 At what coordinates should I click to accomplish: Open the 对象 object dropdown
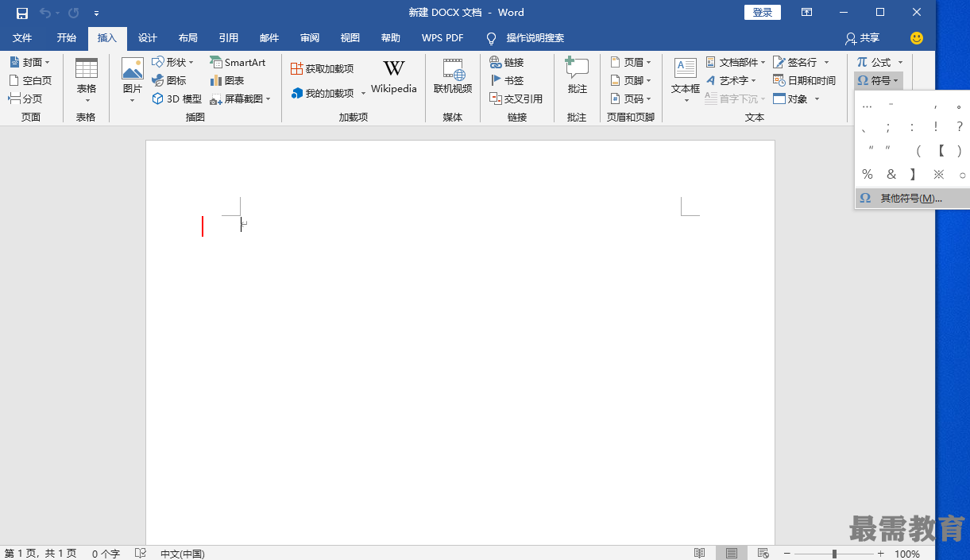click(796, 98)
